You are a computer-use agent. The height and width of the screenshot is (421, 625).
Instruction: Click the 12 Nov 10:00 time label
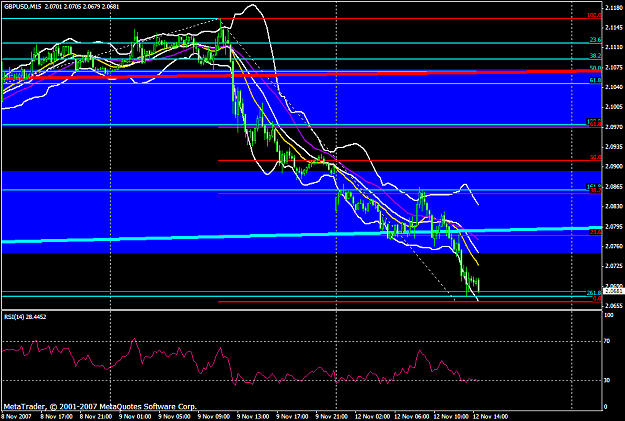tap(451, 417)
